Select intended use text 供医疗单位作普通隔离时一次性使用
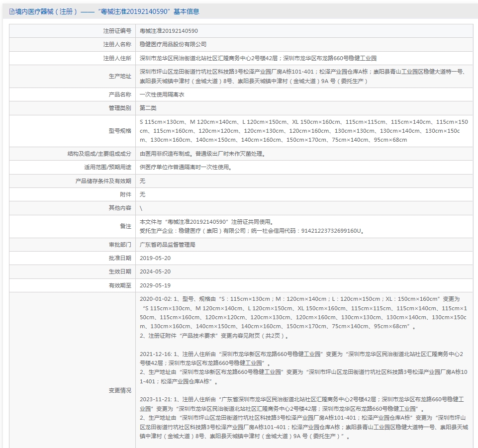Image resolution: width=478 pixels, height=448 pixels. click(187, 167)
